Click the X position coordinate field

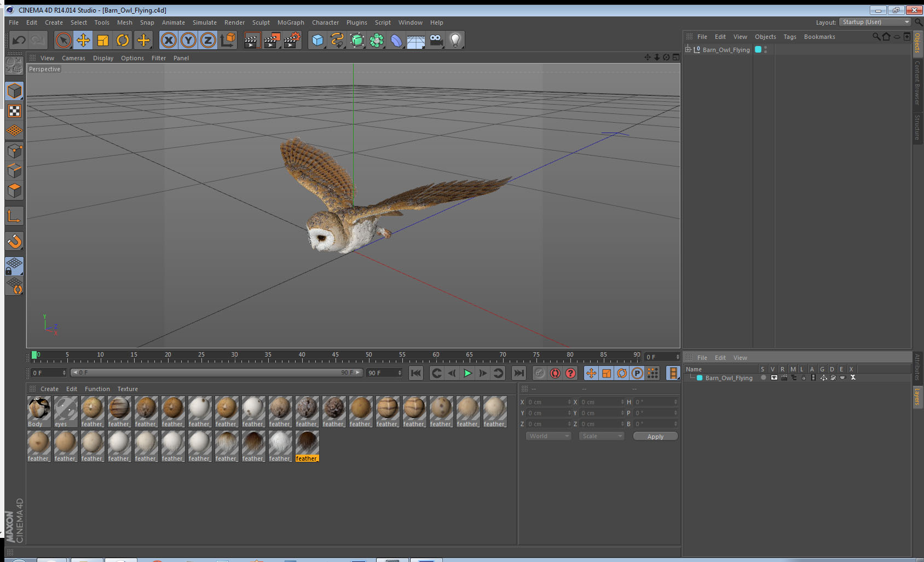click(548, 402)
